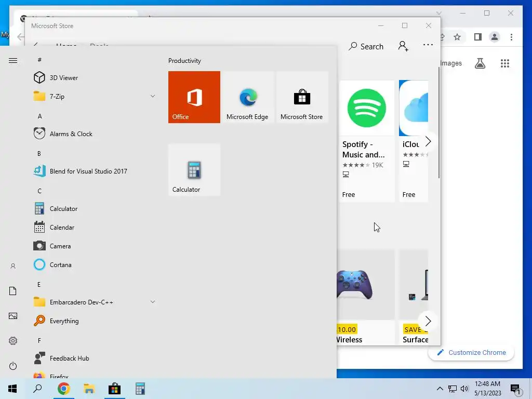Open the taskbar clock and date
Image resolution: width=532 pixels, height=399 pixels.
point(487,389)
